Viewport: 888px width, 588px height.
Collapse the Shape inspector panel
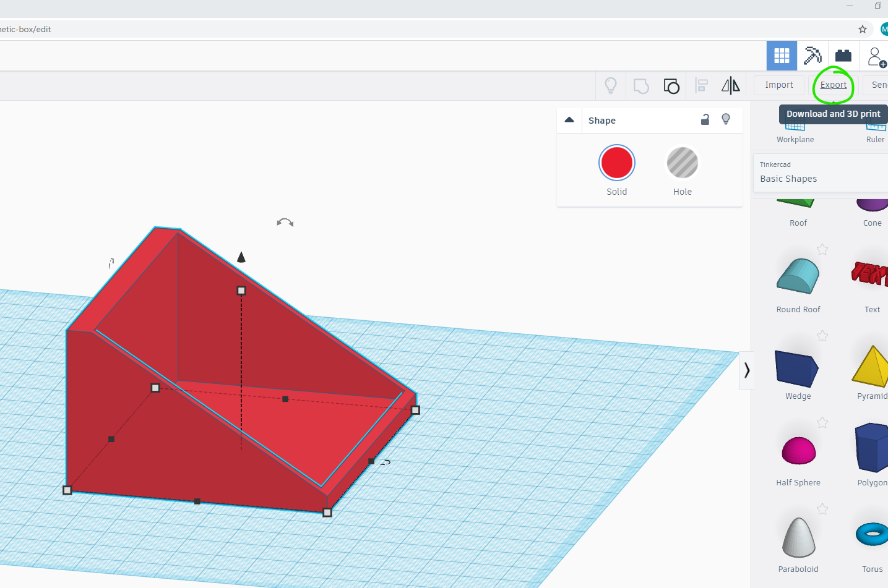click(569, 120)
